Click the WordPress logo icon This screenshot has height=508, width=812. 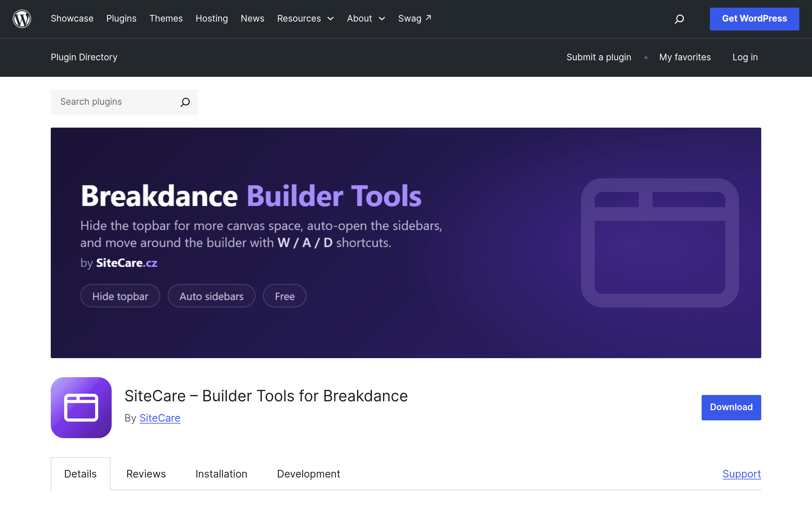(x=22, y=19)
